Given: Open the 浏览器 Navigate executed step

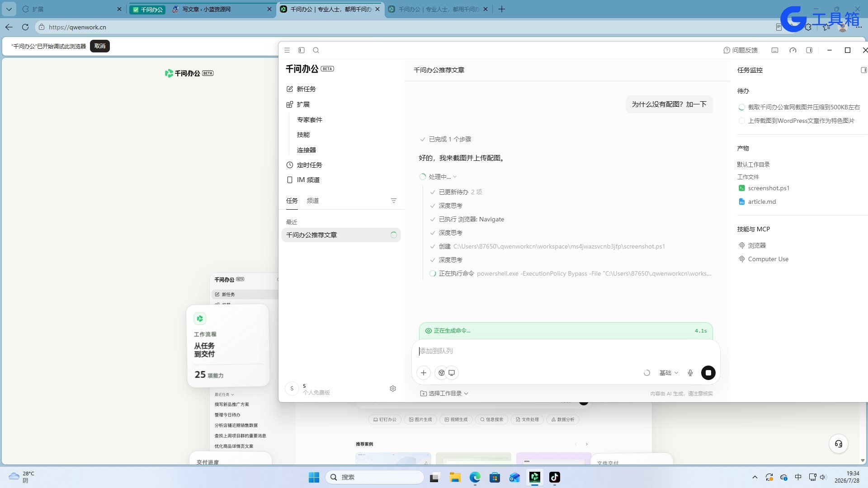Looking at the screenshot, I should click(x=467, y=219).
